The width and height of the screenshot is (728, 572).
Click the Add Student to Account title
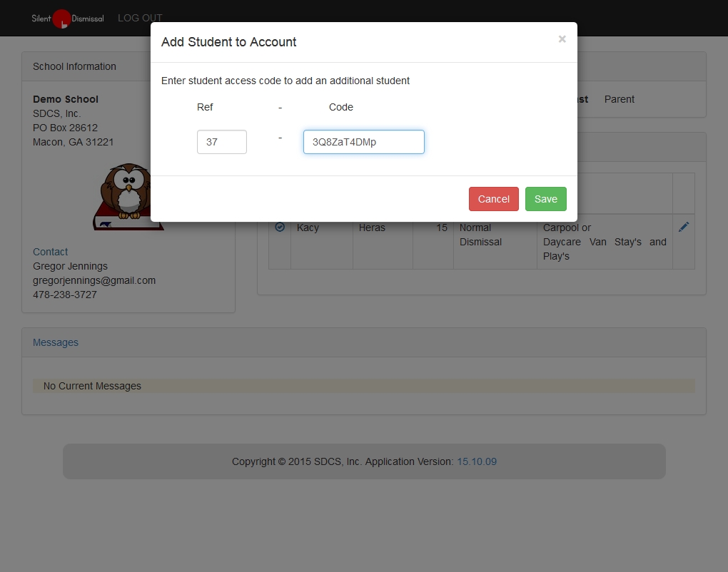pos(228,42)
